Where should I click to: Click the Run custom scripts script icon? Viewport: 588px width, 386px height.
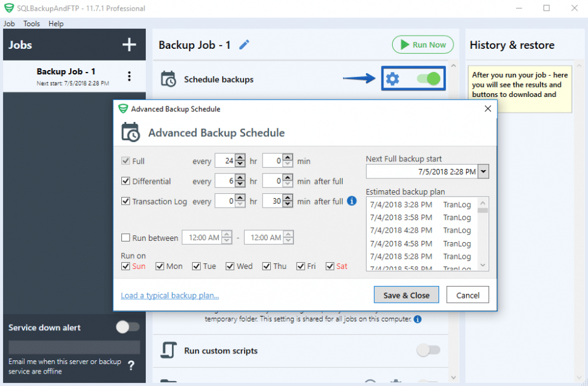click(168, 351)
